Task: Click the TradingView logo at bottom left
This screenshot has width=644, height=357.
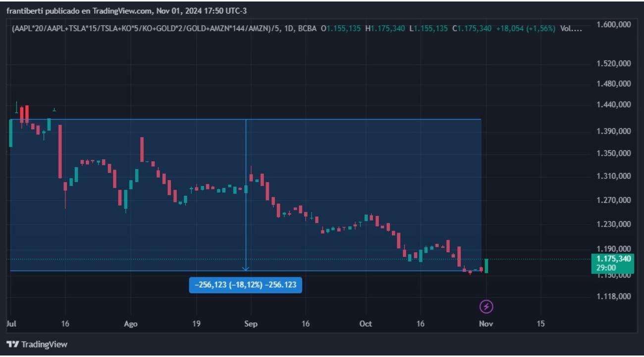Action: (x=37, y=344)
